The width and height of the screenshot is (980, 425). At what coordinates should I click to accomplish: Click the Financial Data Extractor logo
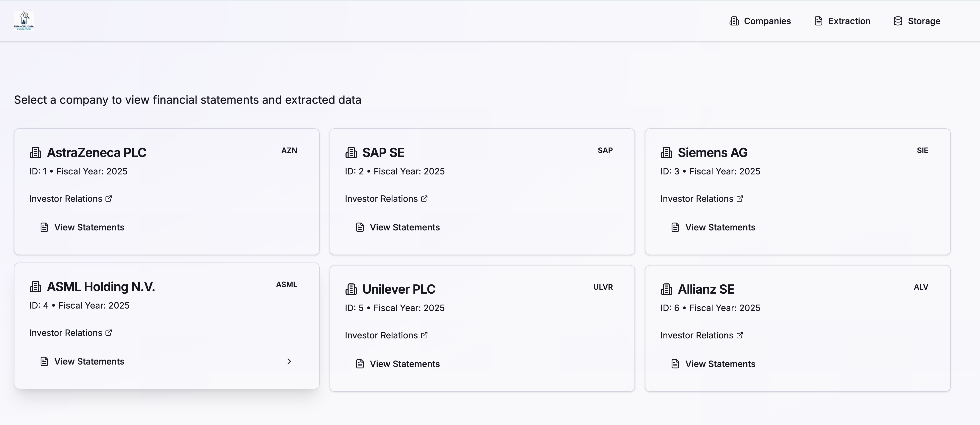(x=24, y=20)
